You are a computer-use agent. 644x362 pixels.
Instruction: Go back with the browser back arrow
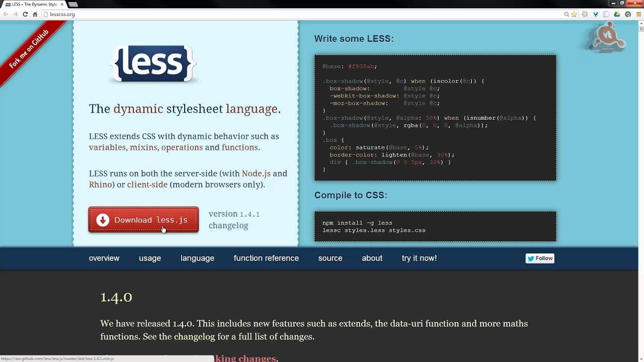click(x=6, y=14)
